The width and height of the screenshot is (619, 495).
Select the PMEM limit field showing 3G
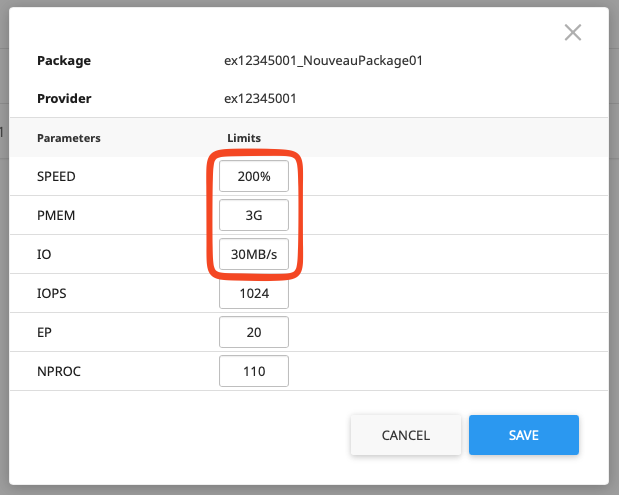(x=254, y=216)
